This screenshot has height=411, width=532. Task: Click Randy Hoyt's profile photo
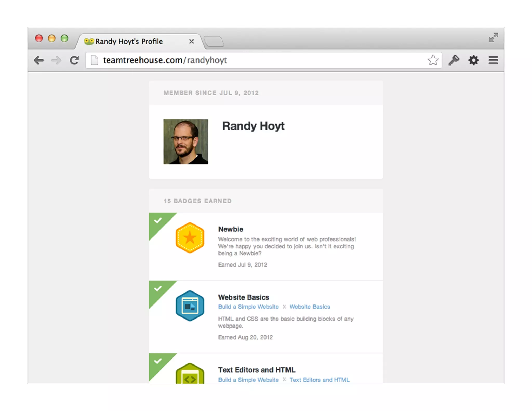pyautogui.click(x=186, y=142)
